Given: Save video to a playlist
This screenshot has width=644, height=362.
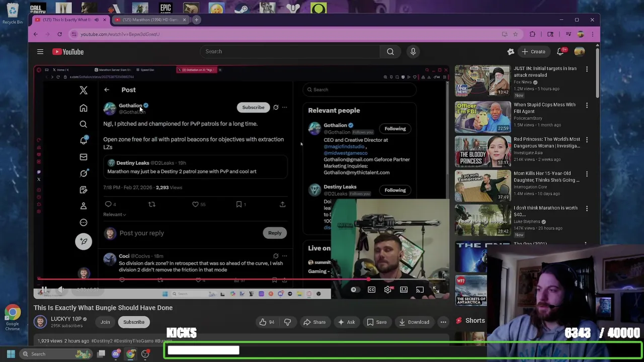Looking at the screenshot, I should (377, 322).
